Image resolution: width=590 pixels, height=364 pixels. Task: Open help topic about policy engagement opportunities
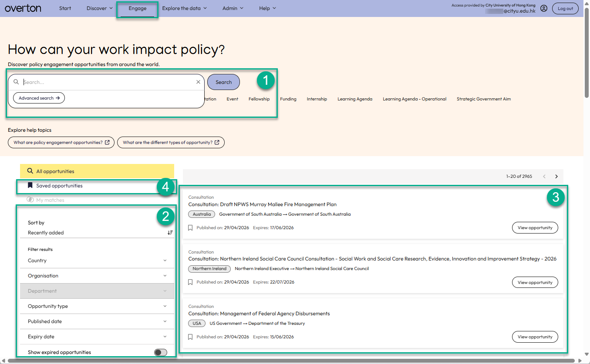[61, 143]
